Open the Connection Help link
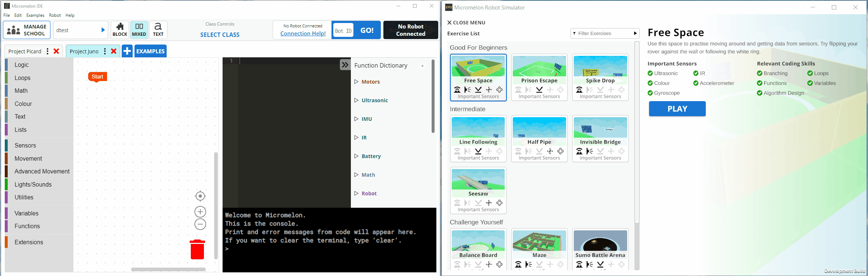 303,34
